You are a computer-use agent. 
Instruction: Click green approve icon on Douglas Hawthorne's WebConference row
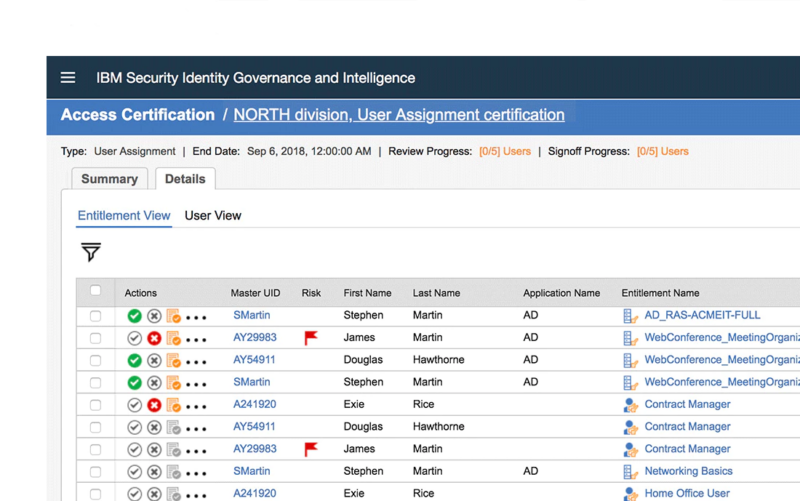[x=134, y=361]
